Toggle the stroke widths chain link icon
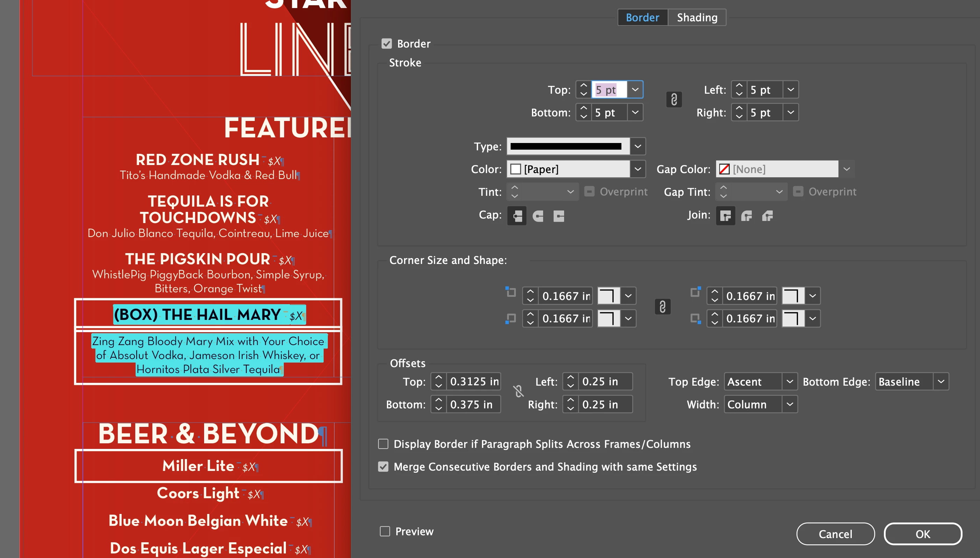Image resolution: width=980 pixels, height=558 pixels. (x=674, y=100)
